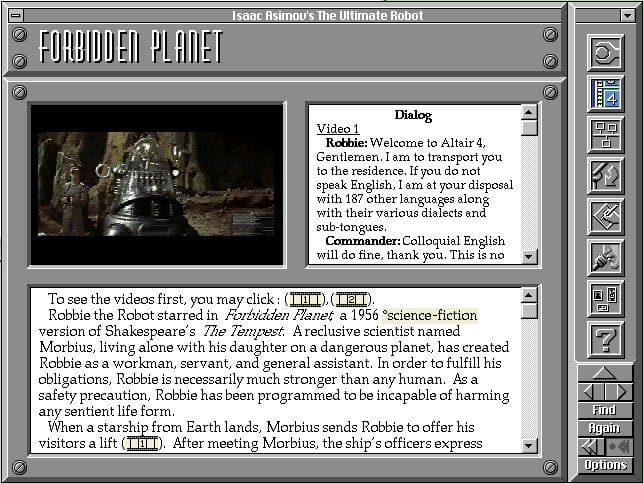Click the question mark help icon

pyautogui.click(x=605, y=339)
